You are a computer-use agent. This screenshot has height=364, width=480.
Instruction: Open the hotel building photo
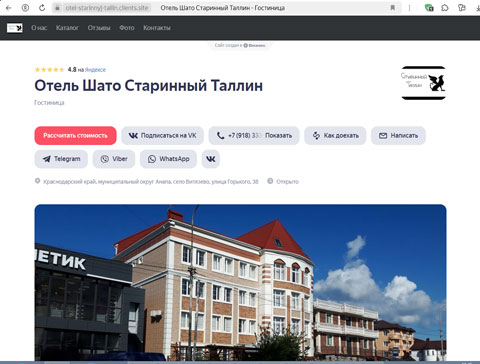[x=240, y=282]
